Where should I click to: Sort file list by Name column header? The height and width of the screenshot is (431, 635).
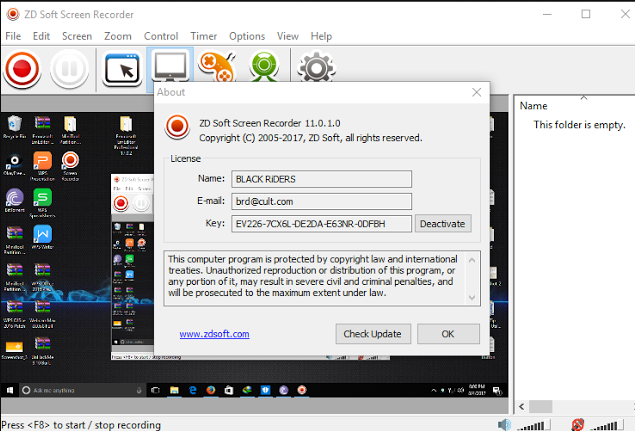tap(533, 106)
